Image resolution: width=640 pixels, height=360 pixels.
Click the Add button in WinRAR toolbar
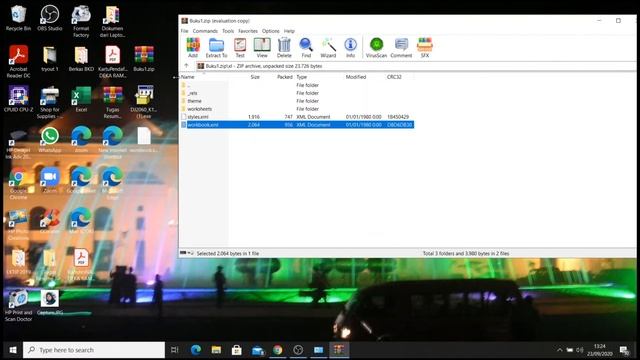coord(193,47)
